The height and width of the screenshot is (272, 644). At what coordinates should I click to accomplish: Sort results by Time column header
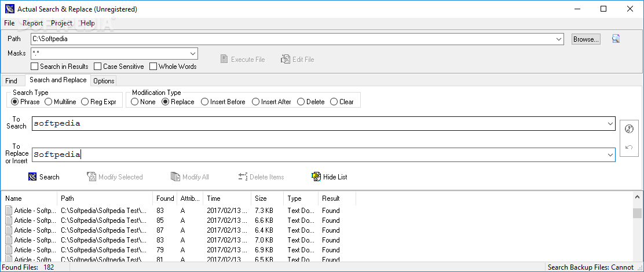227,199
